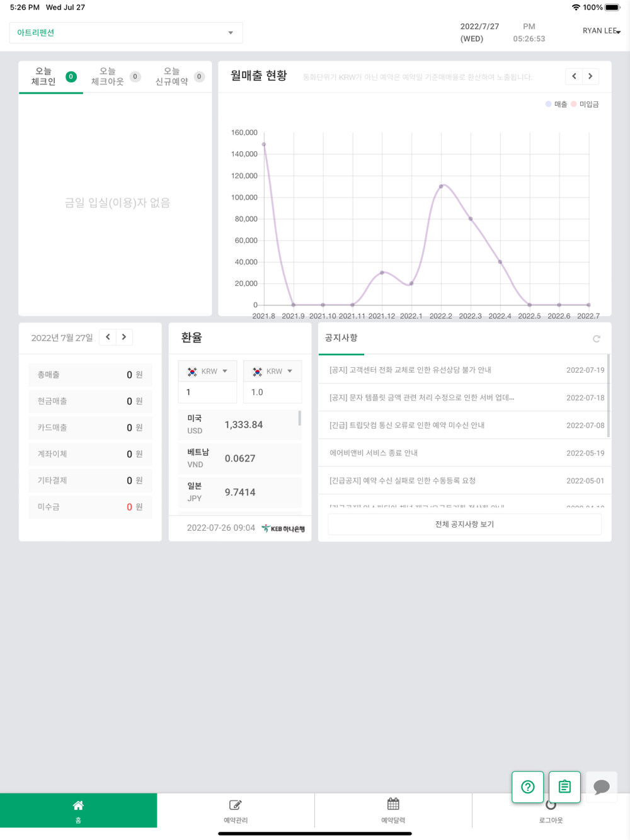Click the 환율 panel heading

pos(192,338)
